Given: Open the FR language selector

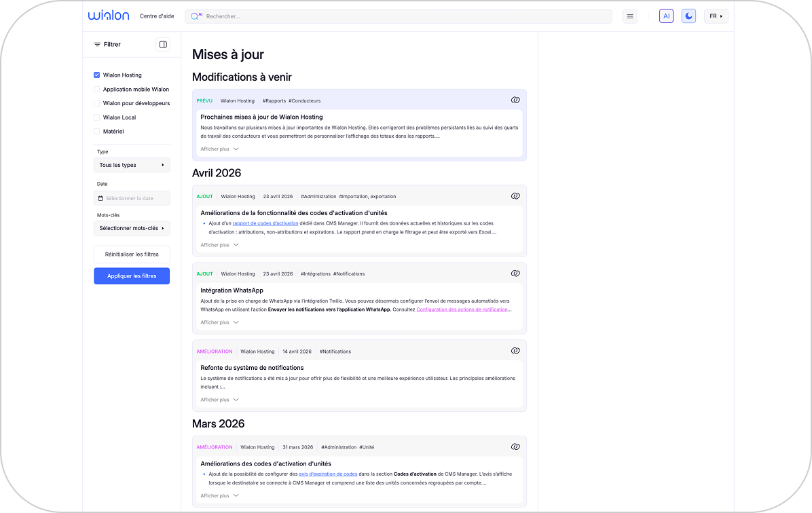Looking at the screenshot, I should point(716,16).
